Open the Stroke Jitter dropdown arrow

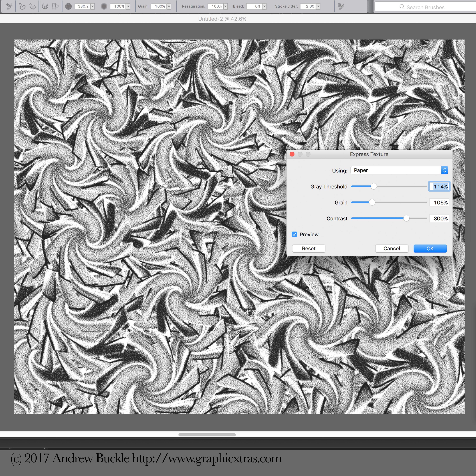click(x=318, y=6)
